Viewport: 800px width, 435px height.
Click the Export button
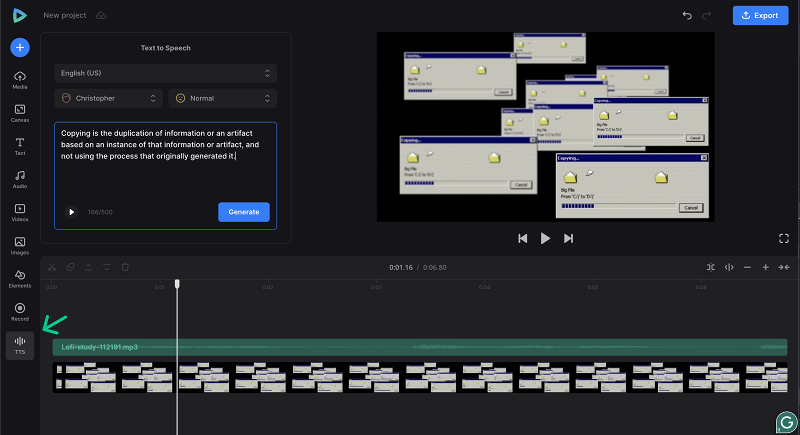pos(760,15)
